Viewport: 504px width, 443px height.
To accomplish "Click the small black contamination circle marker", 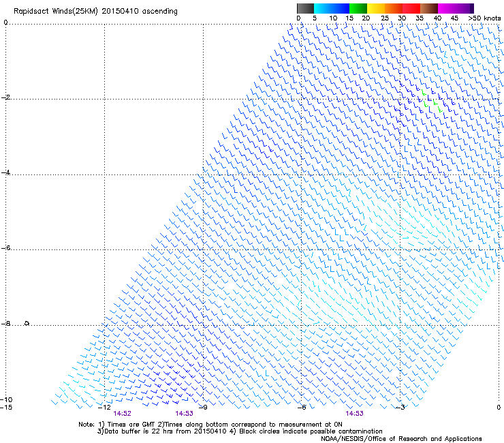I will tap(27, 323).
